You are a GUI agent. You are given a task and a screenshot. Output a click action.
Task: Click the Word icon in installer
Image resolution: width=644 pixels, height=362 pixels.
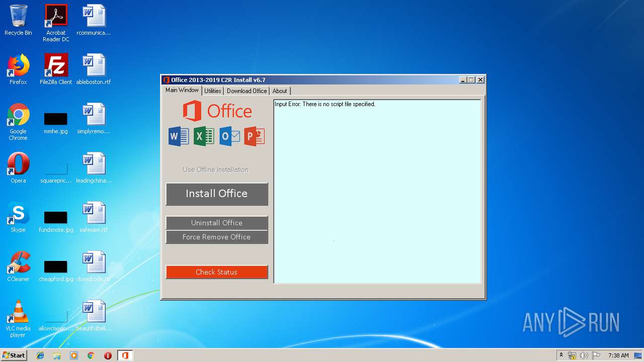click(179, 136)
